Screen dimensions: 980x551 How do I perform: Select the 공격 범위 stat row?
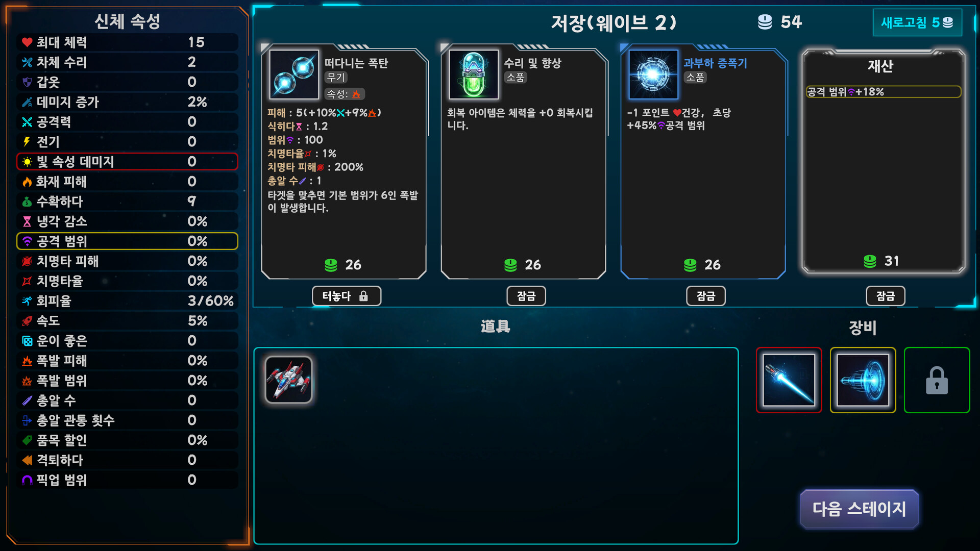coord(127,241)
